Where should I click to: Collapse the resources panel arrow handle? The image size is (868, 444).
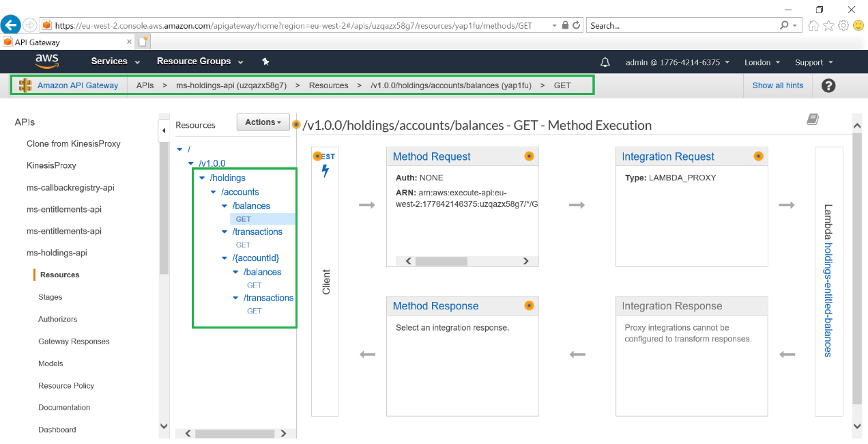(x=164, y=130)
